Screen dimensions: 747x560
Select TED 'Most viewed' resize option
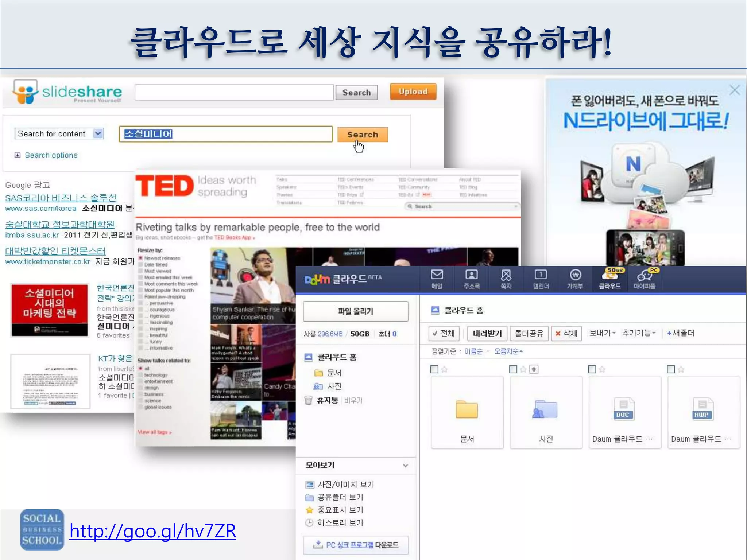point(140,271)
